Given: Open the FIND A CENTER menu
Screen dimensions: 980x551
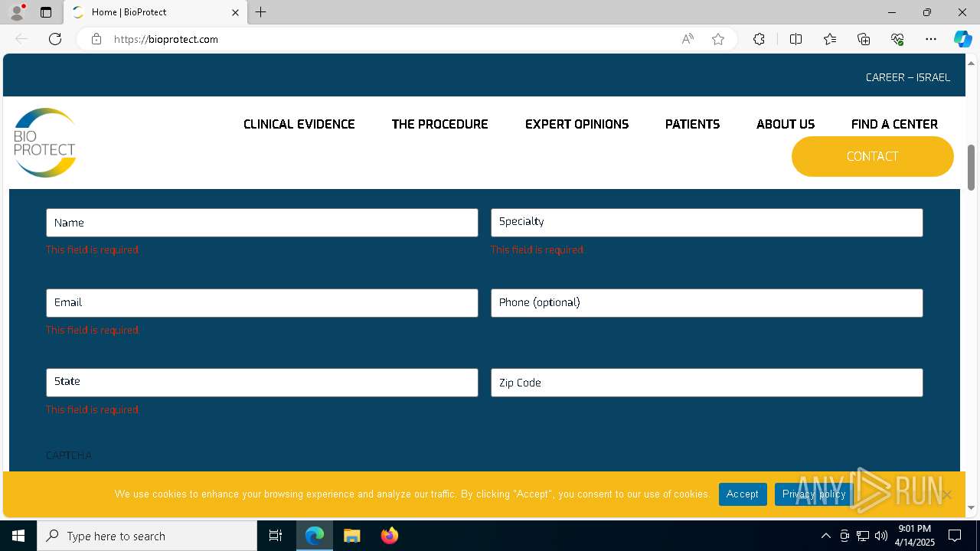Looking at the screenshot, I should (x=894, y=124).
